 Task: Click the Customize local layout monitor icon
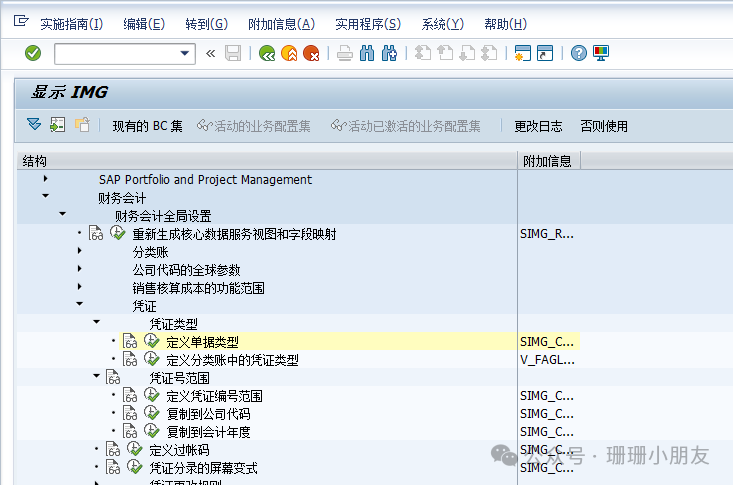601,54
